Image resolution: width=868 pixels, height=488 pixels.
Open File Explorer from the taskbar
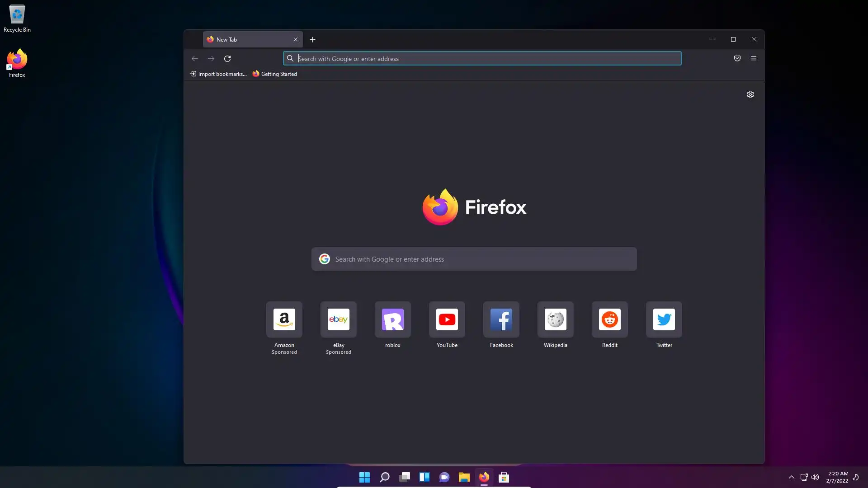point(464,477)
